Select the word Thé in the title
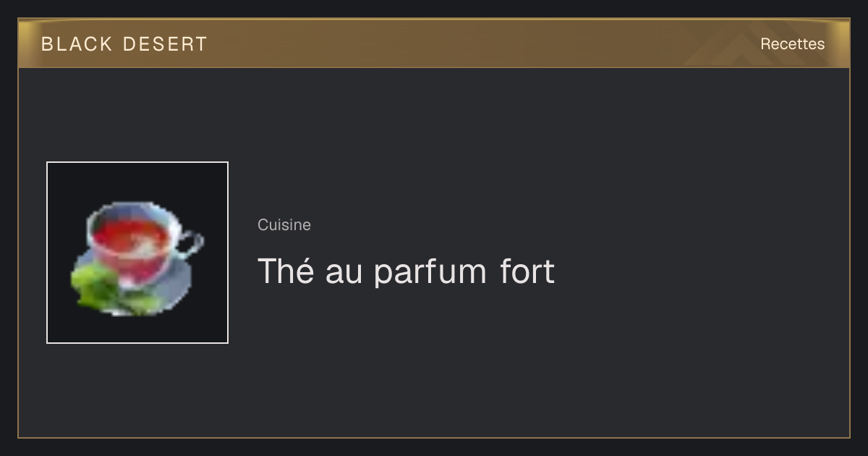Image resolution: width=868 pixels, height=456 pixels. [x=286, y=271]
